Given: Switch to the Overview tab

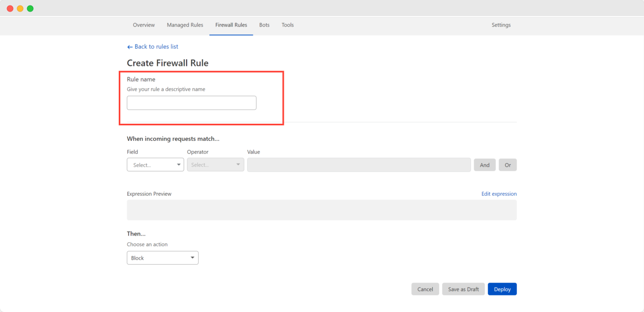Looking at the screenshot, I should pos(143,25).
